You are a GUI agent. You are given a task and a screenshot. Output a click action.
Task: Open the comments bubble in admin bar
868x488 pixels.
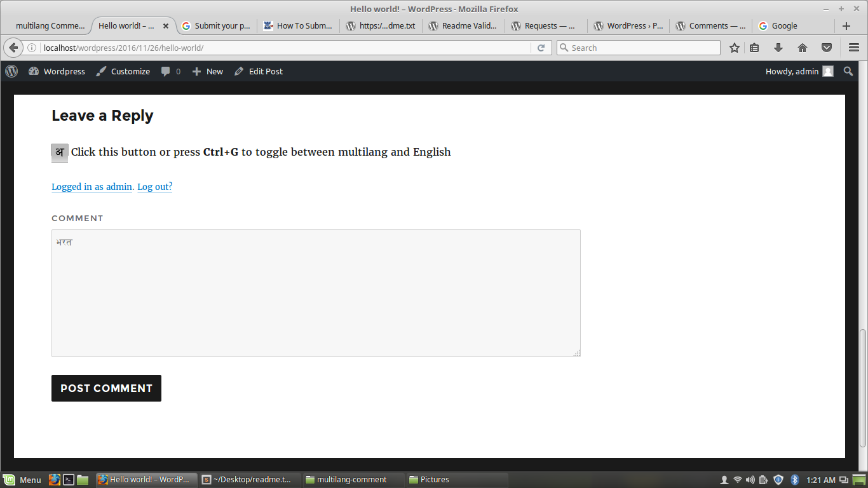(x=171, y=71)
